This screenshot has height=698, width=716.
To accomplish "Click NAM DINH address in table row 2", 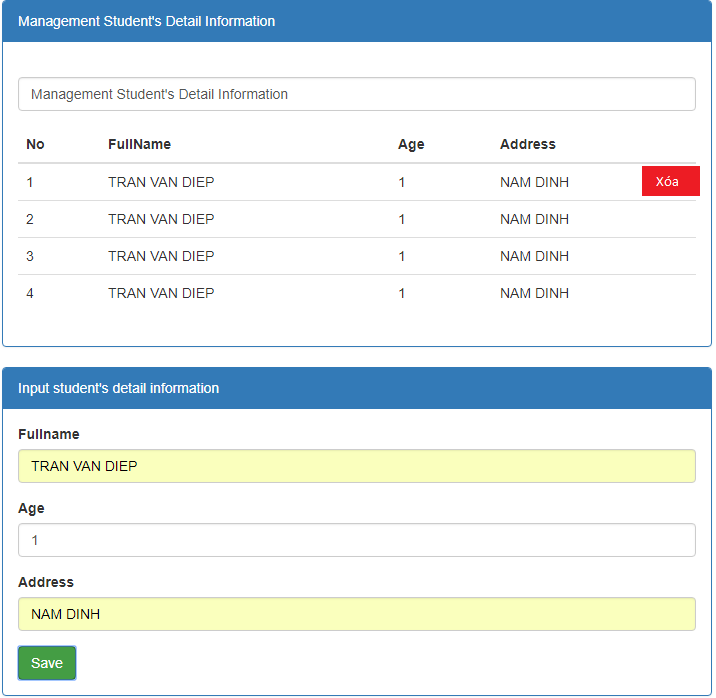I will [x=534, y=219].
